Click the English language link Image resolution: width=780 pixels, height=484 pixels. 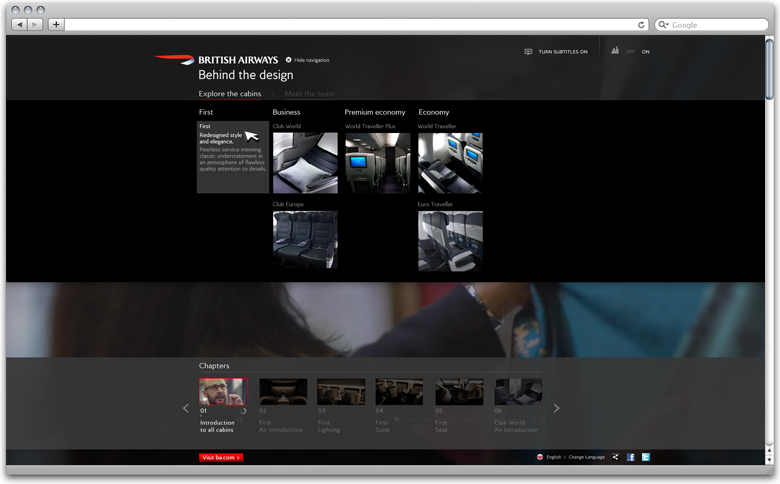[x=554, y=457]
